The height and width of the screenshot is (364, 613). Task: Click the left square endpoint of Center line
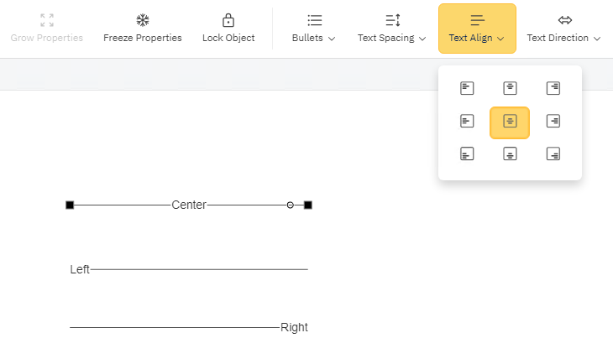[x=70, y=205]
